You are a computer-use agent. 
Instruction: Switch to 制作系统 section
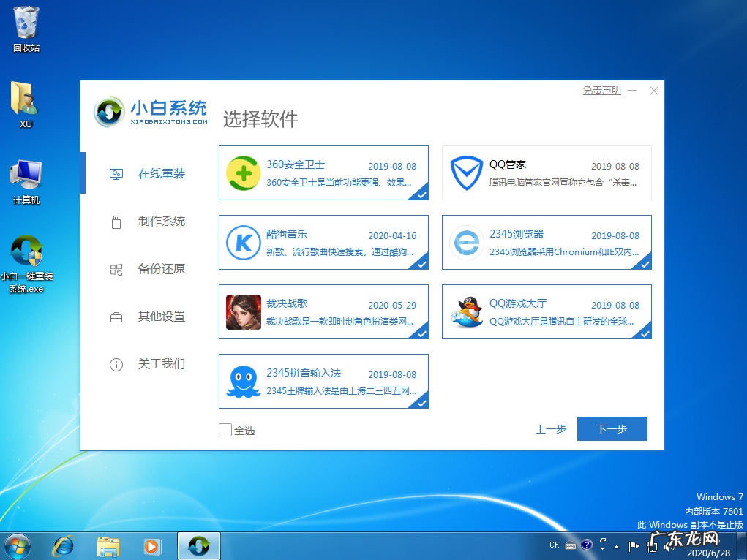[x=162, y=221]
